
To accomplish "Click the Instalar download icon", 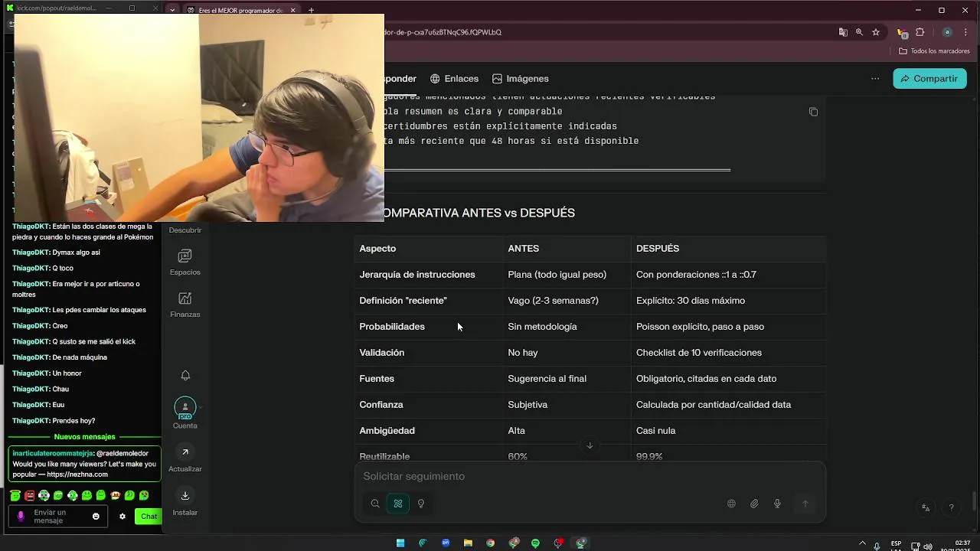I will point(185,495).
